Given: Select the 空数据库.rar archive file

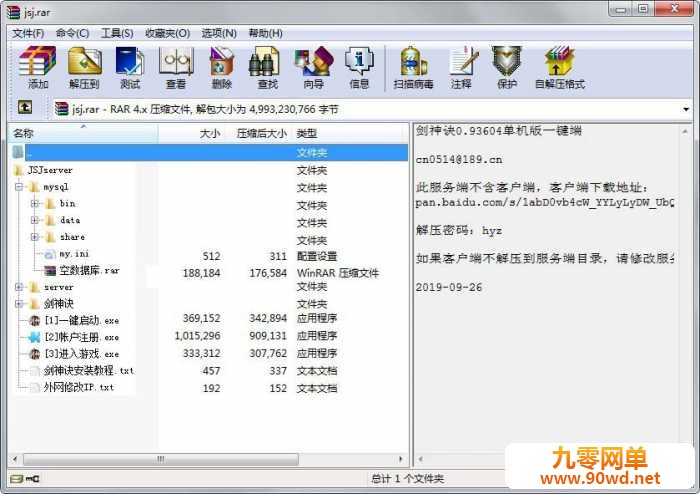Looking at the screenshot, I should click(x=82, y=270).
